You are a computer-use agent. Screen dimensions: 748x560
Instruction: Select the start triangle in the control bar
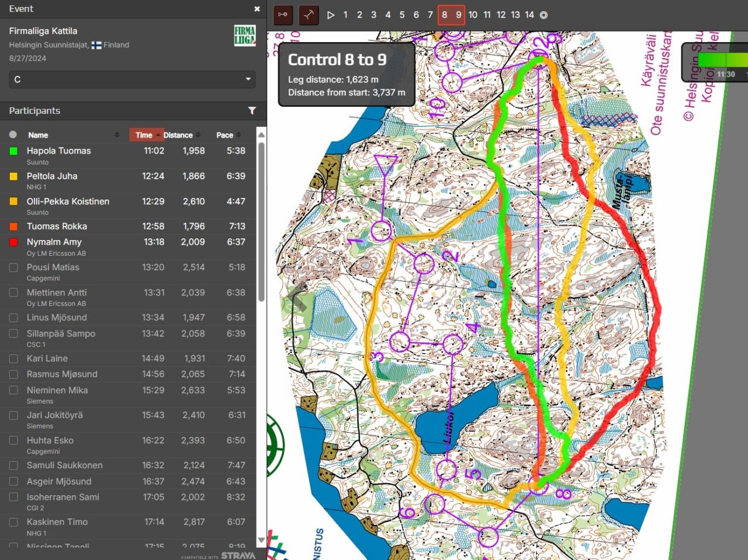point(331,15)
